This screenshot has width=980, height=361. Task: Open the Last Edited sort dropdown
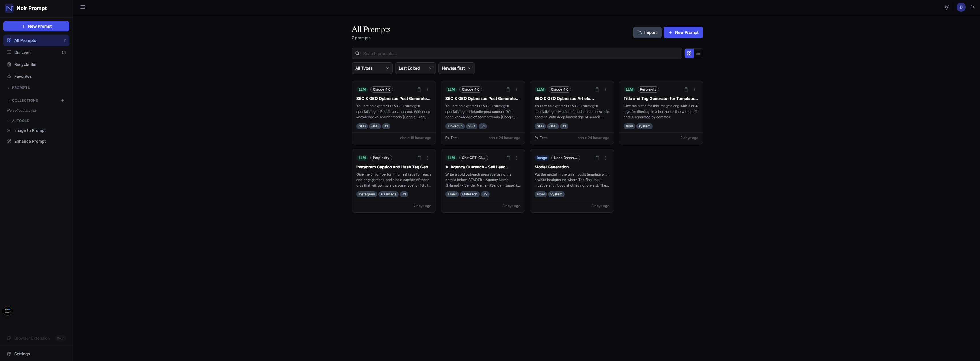click(x=415, y=68)
